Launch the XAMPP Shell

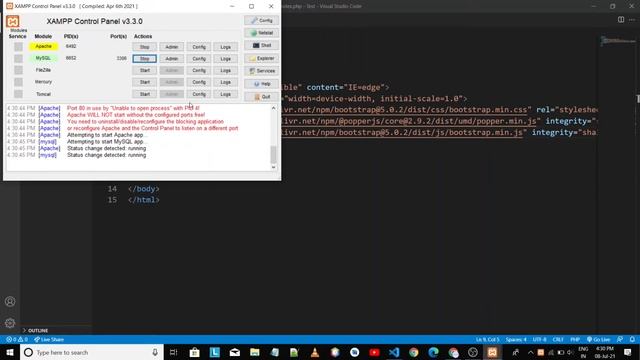click(x=262, y=45)
